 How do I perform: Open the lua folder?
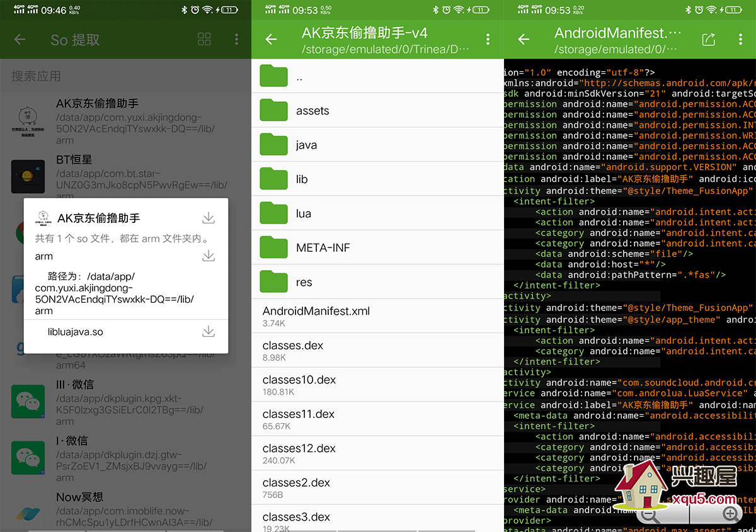[378, 213]
